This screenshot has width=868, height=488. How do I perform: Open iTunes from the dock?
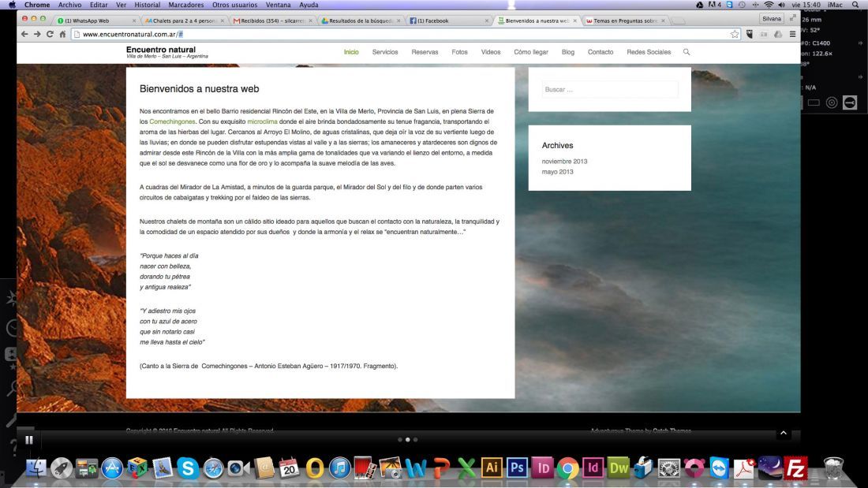pyautogui.click(x=339, y=468)
